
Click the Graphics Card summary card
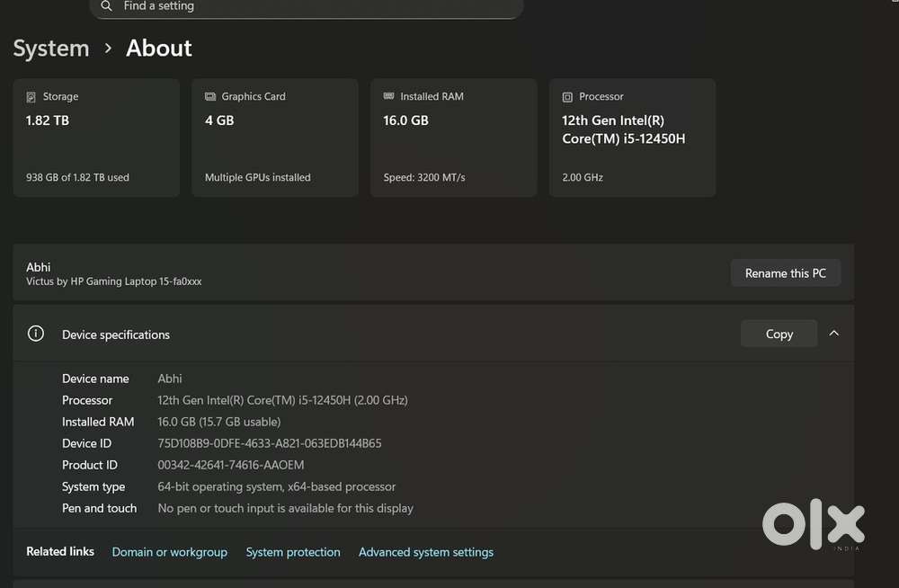click(x=274, y=137)
